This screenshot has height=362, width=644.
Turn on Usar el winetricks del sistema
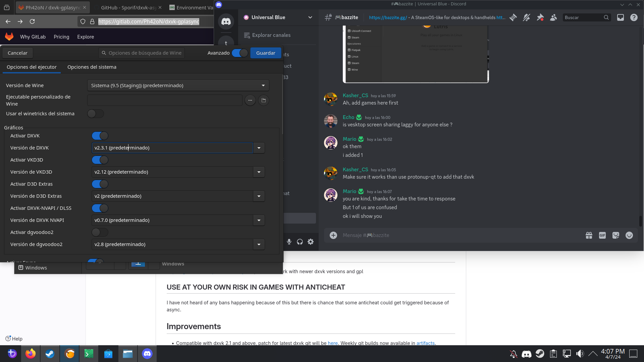pyautogui.click(x=96, y=114)
